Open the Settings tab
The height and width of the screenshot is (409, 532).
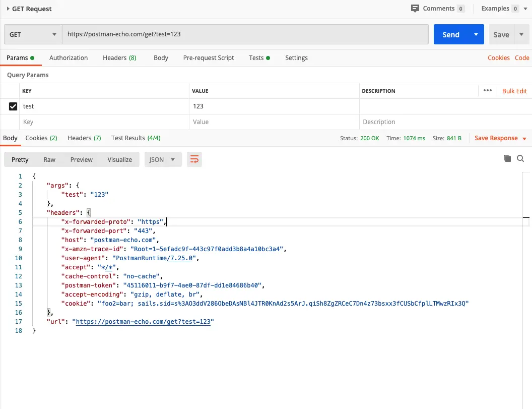pos(296,58)
